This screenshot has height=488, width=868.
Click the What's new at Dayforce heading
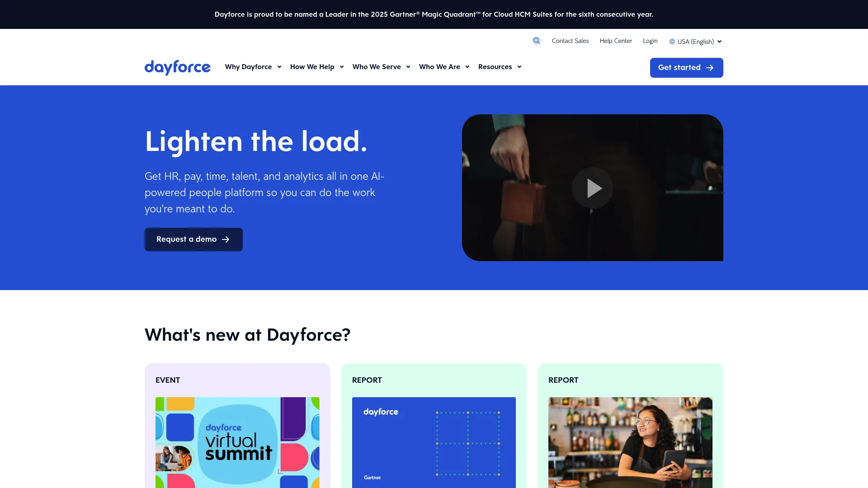[247, 335]
